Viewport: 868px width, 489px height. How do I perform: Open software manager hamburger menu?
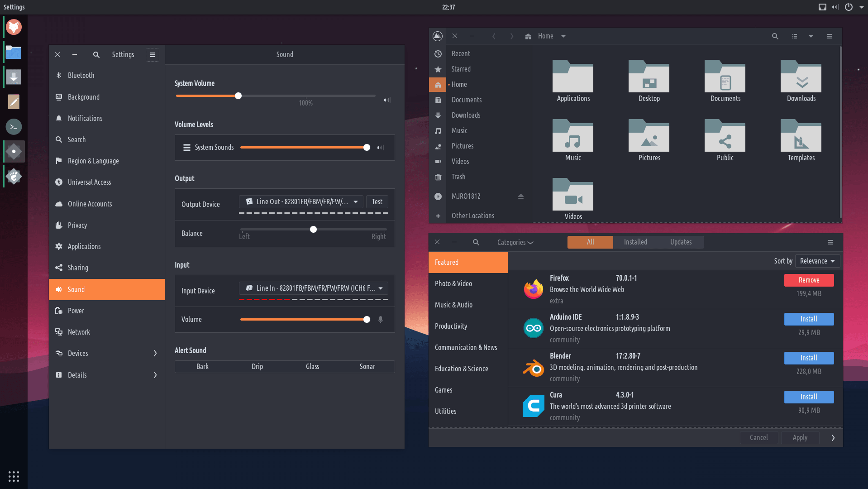[x=830, y=243]
